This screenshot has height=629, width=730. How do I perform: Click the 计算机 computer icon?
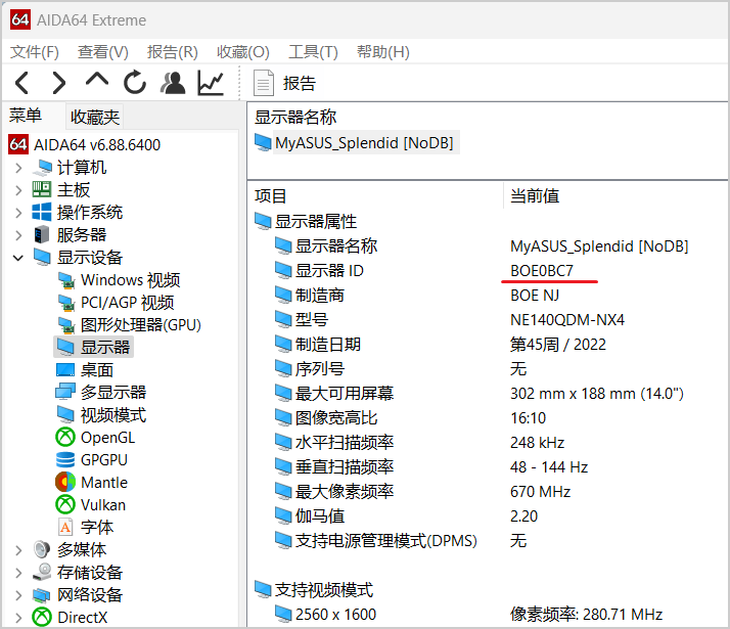pyautogui.click(x=42, y=168)
